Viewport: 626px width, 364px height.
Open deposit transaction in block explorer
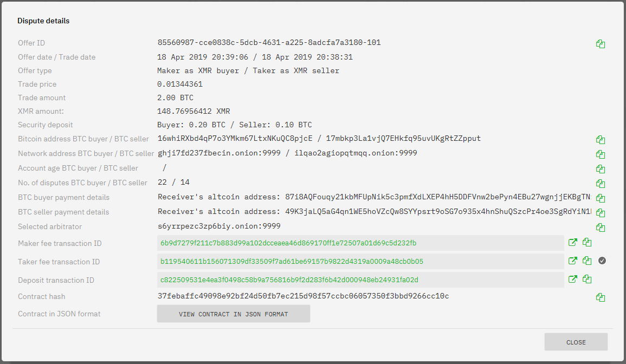click(x=573, y=279)
